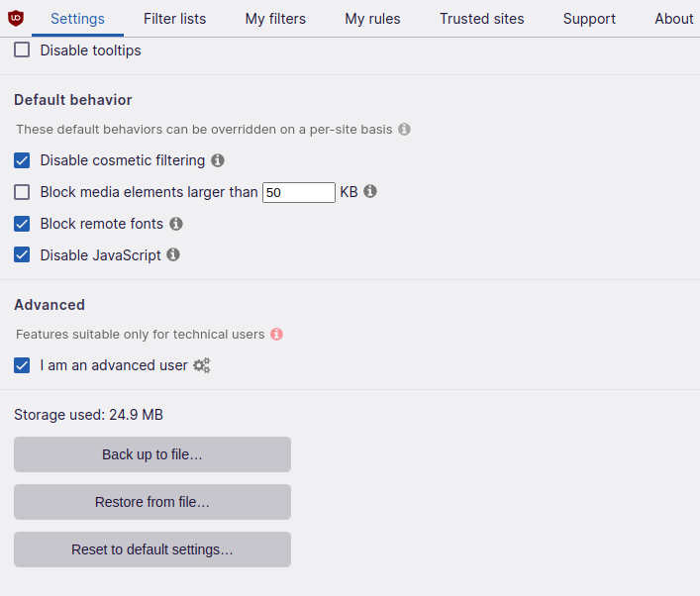Open advanced settings gears icon

point(202,365)
